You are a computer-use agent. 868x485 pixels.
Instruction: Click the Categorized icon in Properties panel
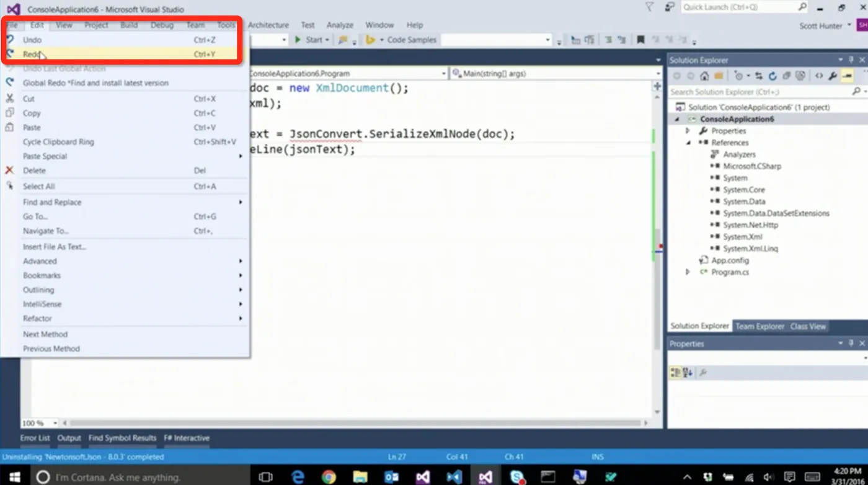[x=676, y=373]
